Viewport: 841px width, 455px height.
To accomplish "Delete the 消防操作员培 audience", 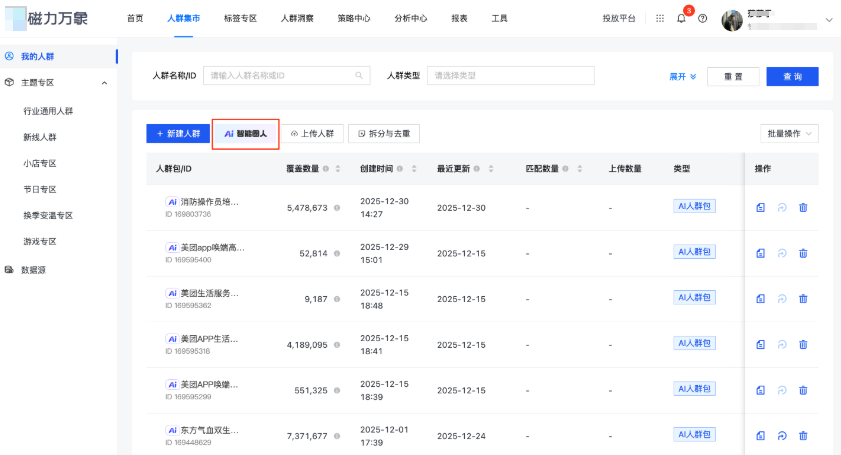I will coord(803,208).
